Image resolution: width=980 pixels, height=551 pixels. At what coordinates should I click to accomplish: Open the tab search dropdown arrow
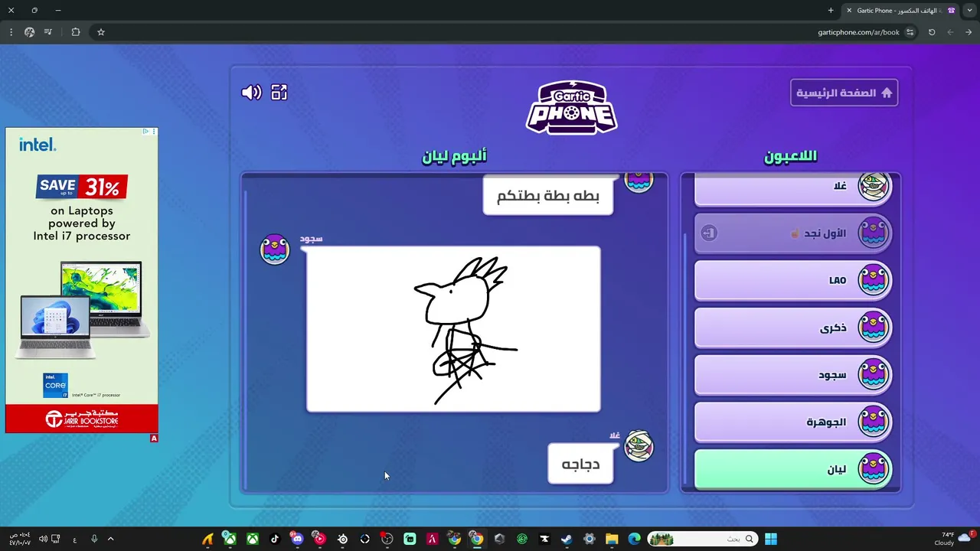pyautogui.click(x=970, y=11)
